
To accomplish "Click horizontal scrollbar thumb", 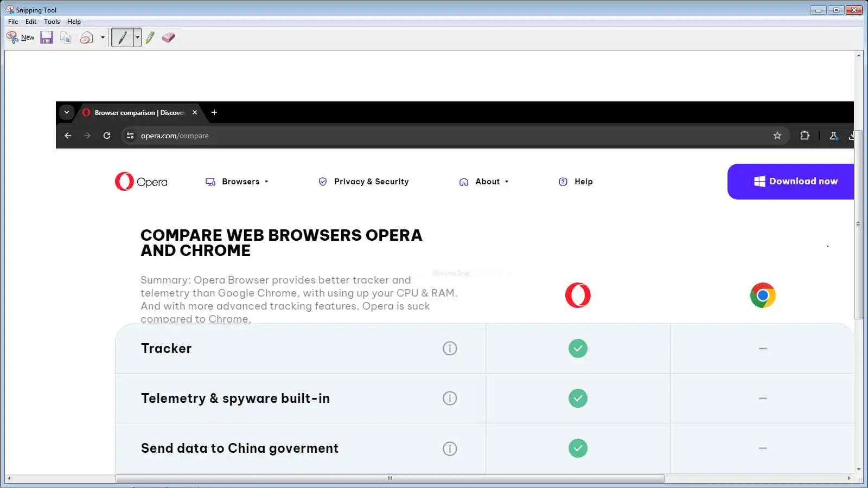I will pos(390,478).
